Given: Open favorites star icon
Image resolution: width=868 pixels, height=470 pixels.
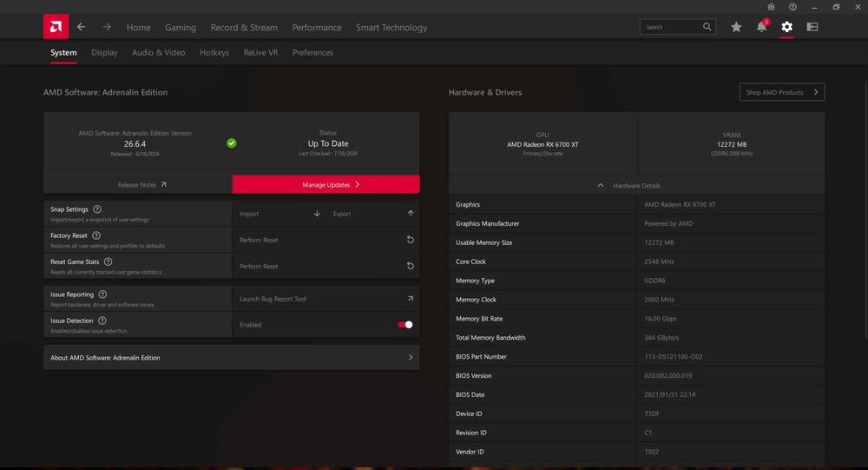Looking at the screenshot, I should (736, 27).
